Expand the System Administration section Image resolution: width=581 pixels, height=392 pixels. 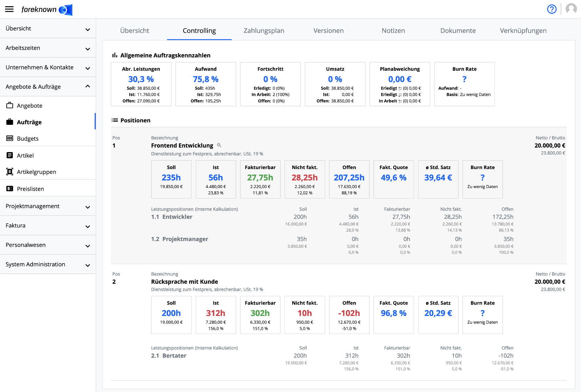[x=48, y=264]
